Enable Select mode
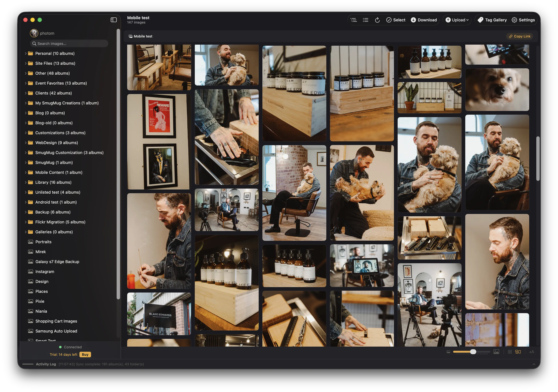Viewport: 558px width, 392px height. pyautogui.click(x=396, y=20)
